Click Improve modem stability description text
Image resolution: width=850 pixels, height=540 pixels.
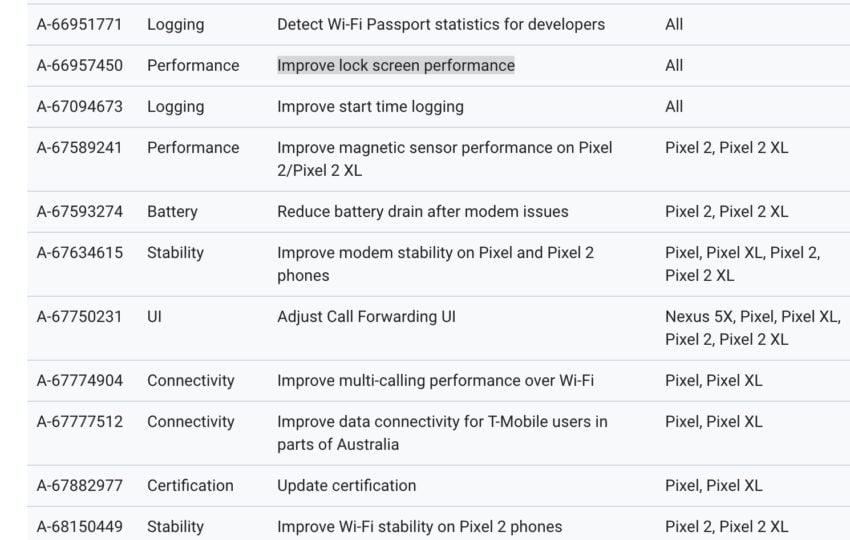(x=435, y=264)
